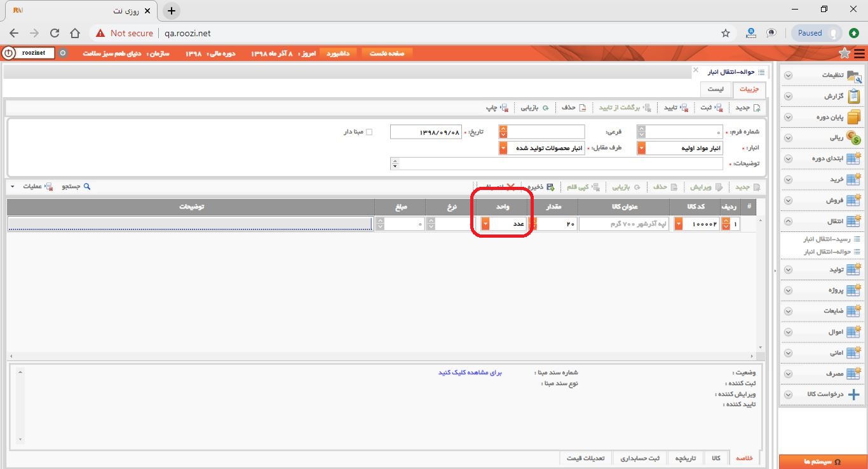The image size is (868, 469).
Task: Open the فرعی dropdown arrow
Action: point(503,132)
